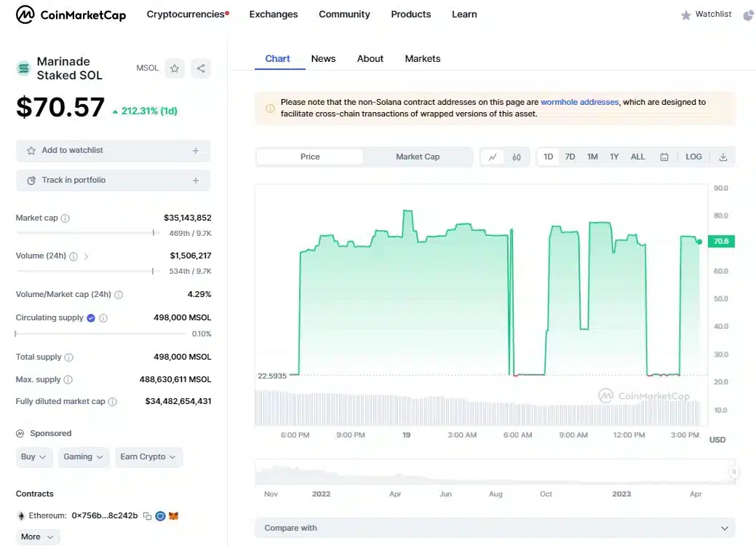Click the 22.5935 opening price label

272,376
